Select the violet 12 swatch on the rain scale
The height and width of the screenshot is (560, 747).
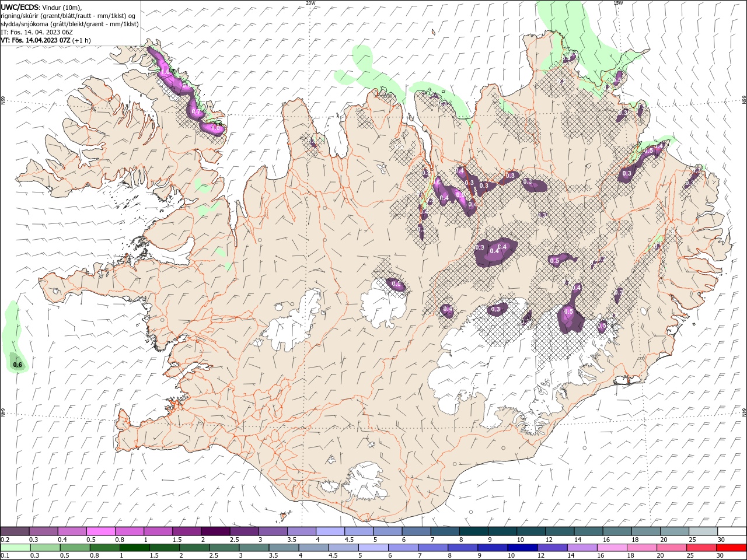[552, 548]
